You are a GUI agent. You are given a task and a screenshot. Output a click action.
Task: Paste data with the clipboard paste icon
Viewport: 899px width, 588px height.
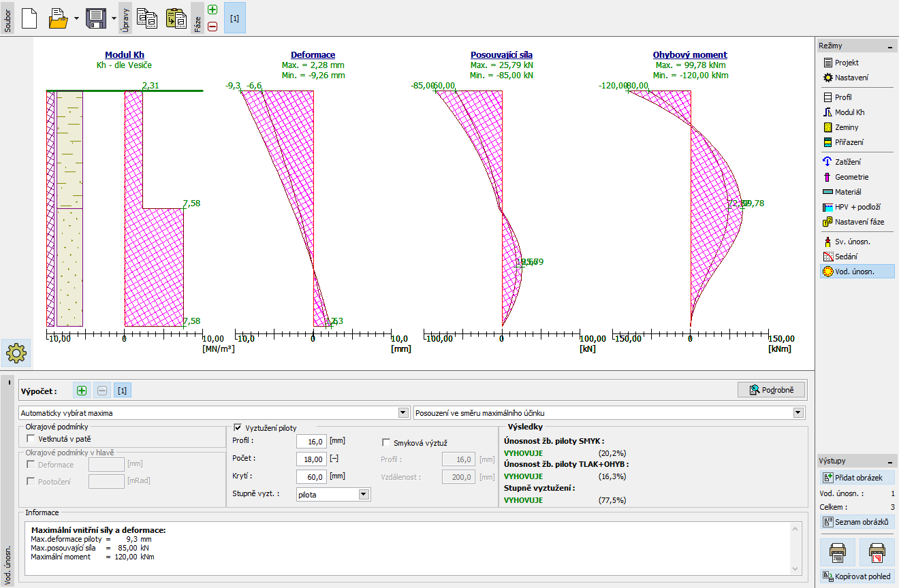(176, 18)
